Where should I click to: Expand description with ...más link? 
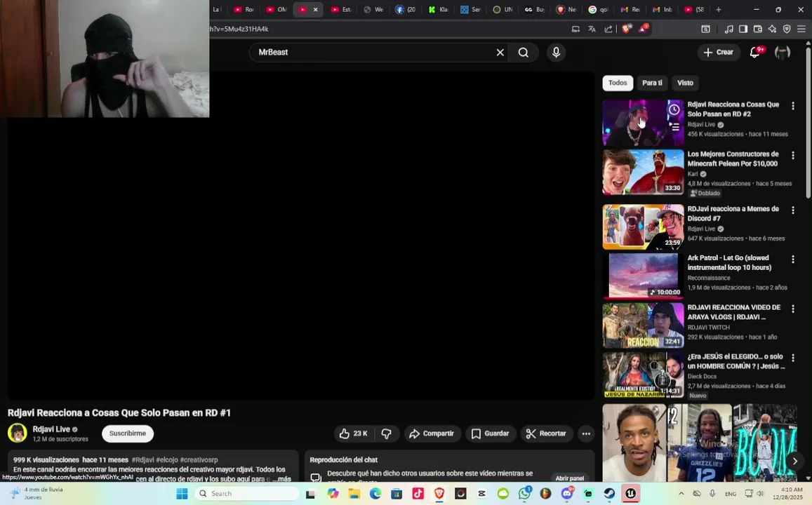(281, 479)
